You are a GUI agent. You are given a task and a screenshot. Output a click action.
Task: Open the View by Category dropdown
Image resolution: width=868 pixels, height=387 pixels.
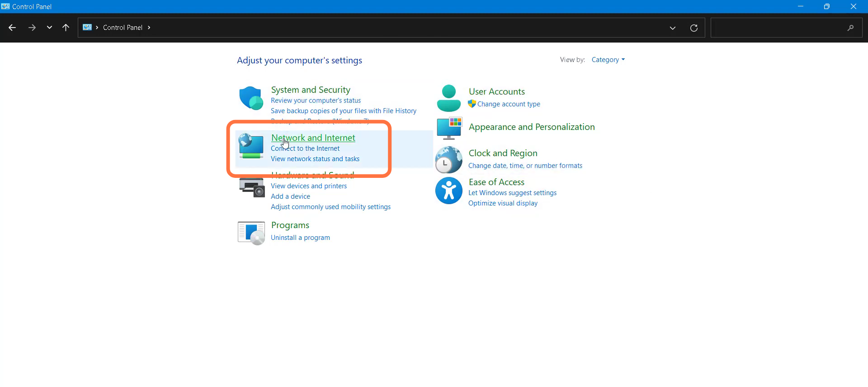coord(608,60)
